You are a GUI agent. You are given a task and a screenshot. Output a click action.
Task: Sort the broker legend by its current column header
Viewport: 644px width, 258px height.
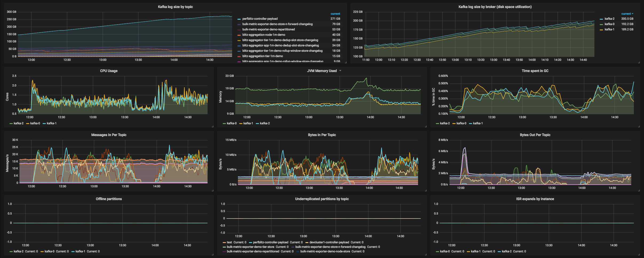click(627, 14)
